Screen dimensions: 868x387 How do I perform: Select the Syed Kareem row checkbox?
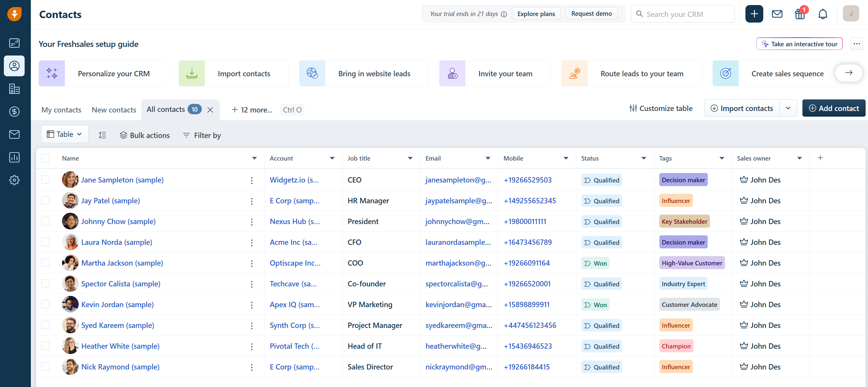pos(45,325)
